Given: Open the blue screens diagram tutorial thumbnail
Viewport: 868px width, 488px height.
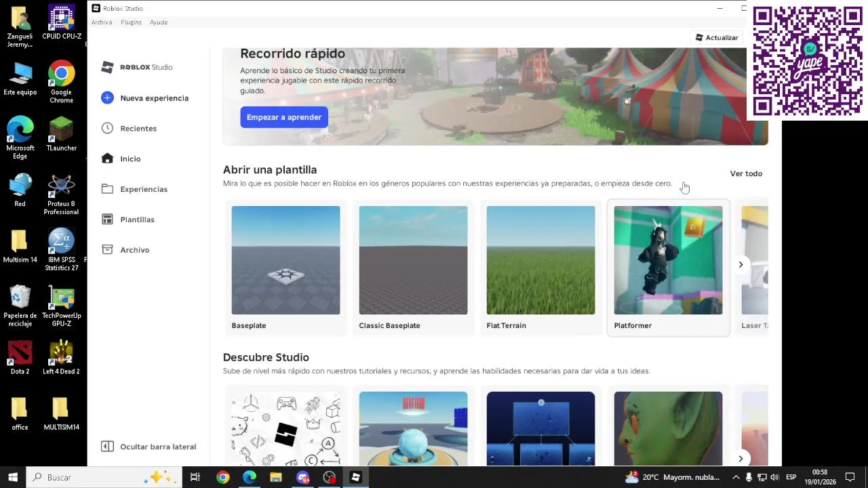Looking at the screenshot, I should (540, 428).
